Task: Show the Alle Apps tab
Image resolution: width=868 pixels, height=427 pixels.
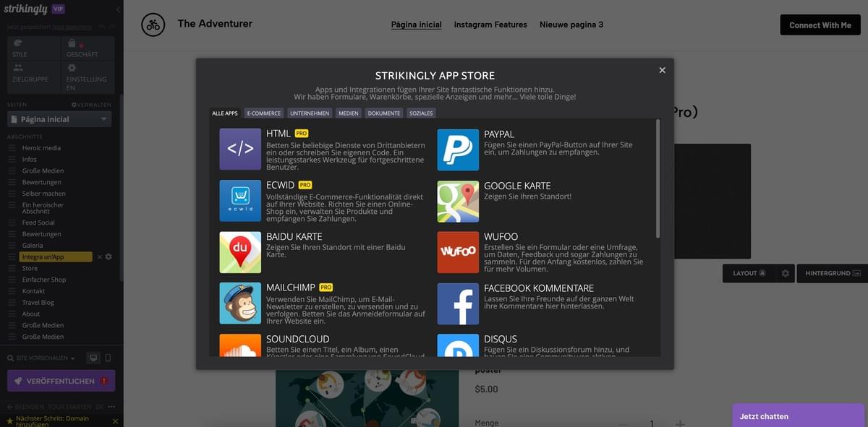Action: pos(225,113)
